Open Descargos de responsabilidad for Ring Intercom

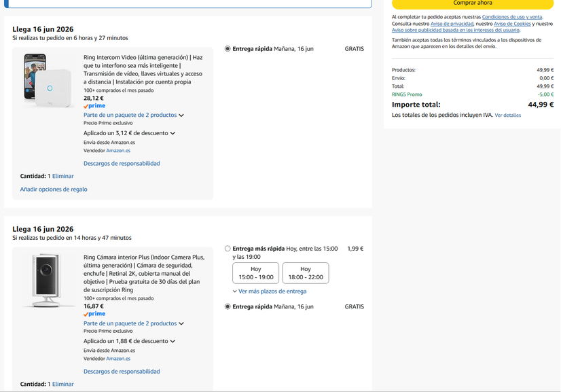click(x=122, y=164)
